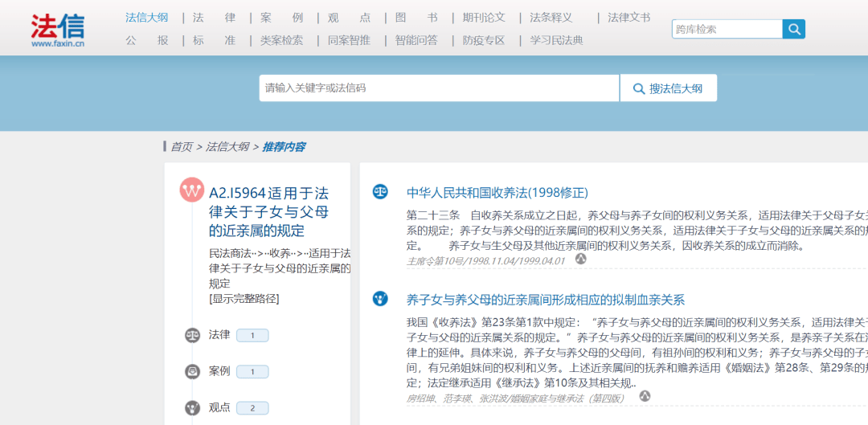Open 类案检索 navigation item

(282, 40)
